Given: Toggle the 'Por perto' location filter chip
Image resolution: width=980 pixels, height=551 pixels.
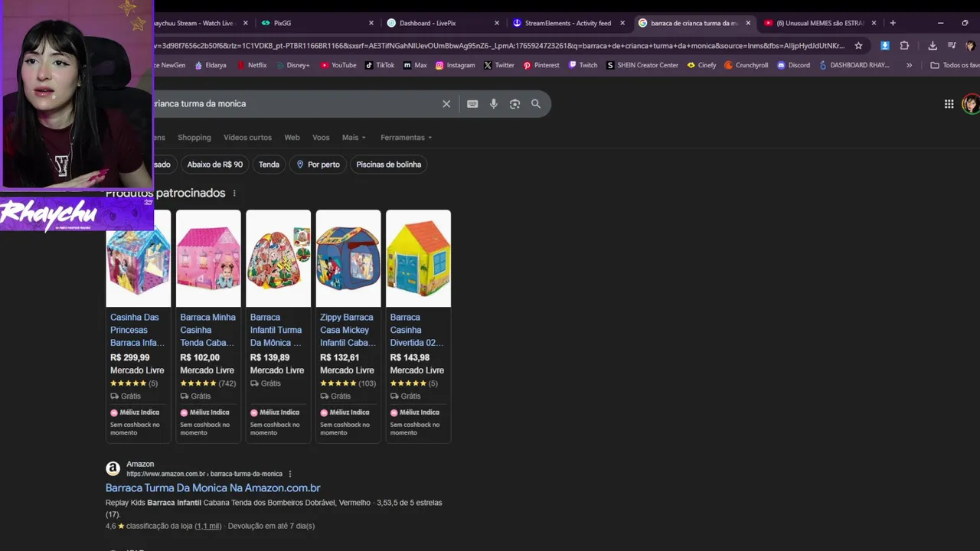Looking at the screenshot, I should pos(318,165).
